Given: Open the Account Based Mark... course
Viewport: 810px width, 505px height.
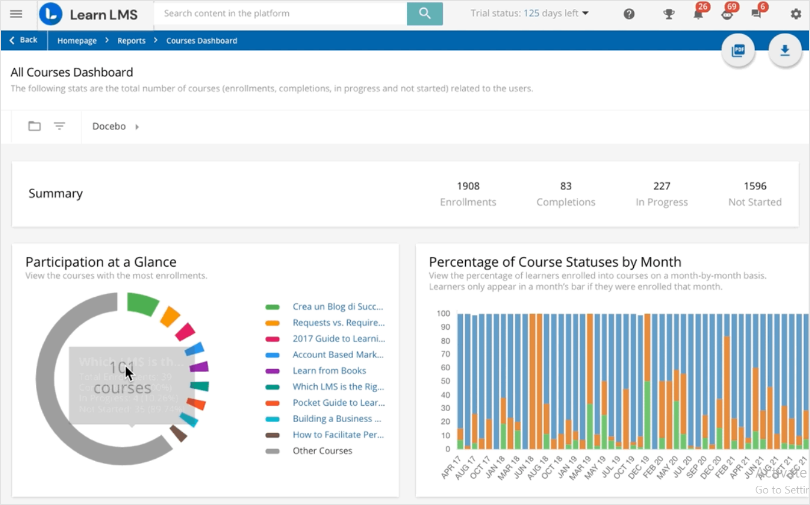Looking at the screenshot, I should [x=338, y=355].
